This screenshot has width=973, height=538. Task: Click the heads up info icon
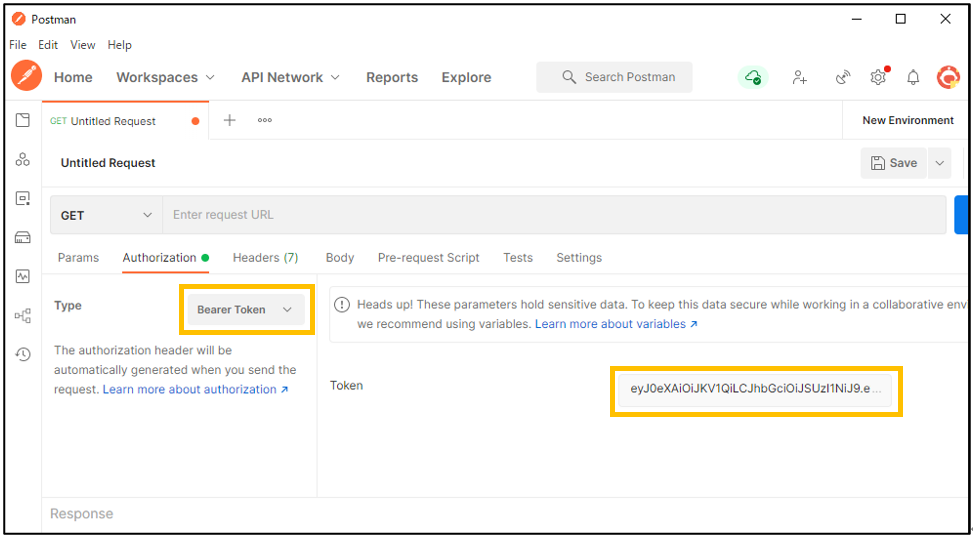click(341, 305)
